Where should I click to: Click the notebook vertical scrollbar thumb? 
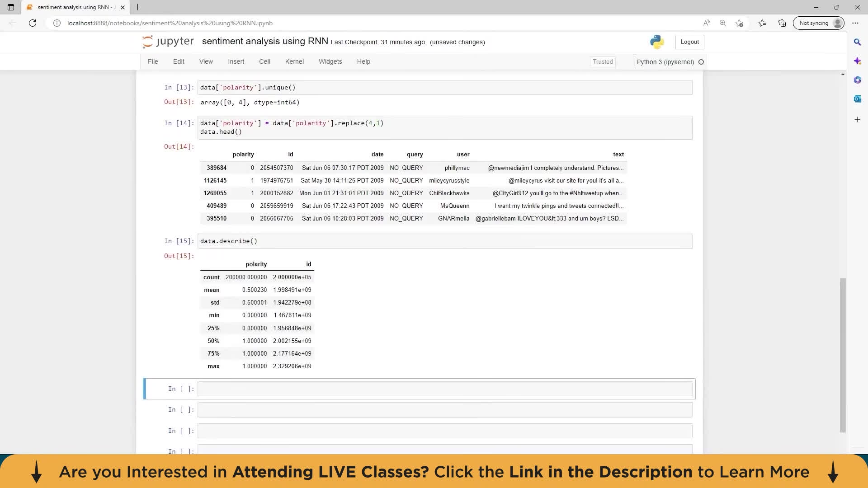843,355
